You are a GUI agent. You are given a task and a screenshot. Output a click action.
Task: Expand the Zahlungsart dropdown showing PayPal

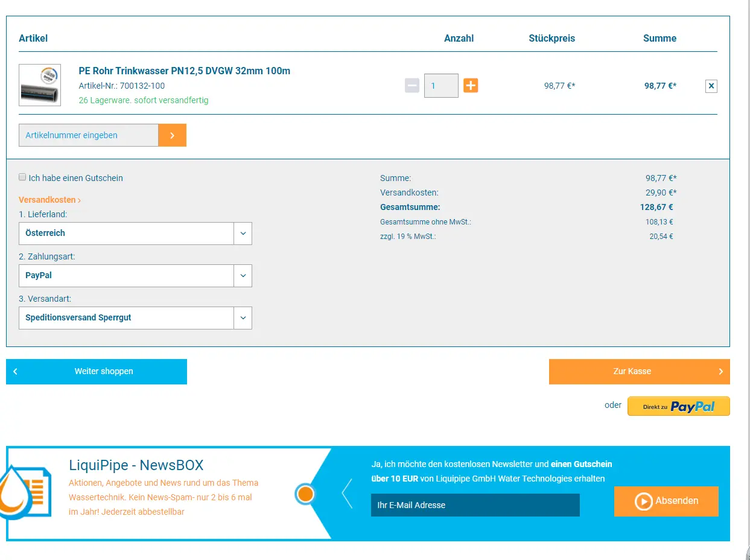135,276
